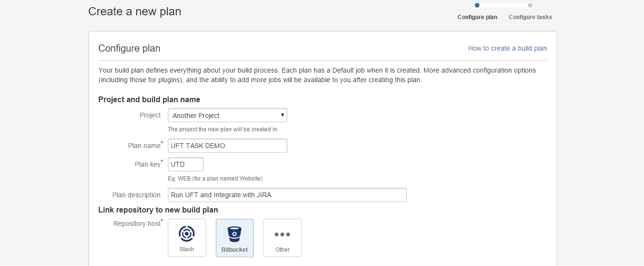
Task: Open How to create a build plan link
Action: (507, 48)
